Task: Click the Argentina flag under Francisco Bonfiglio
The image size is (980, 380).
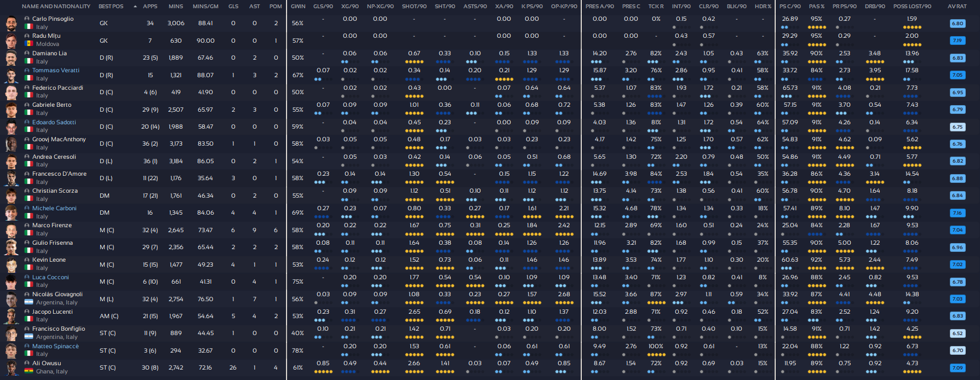Action: 29,337
